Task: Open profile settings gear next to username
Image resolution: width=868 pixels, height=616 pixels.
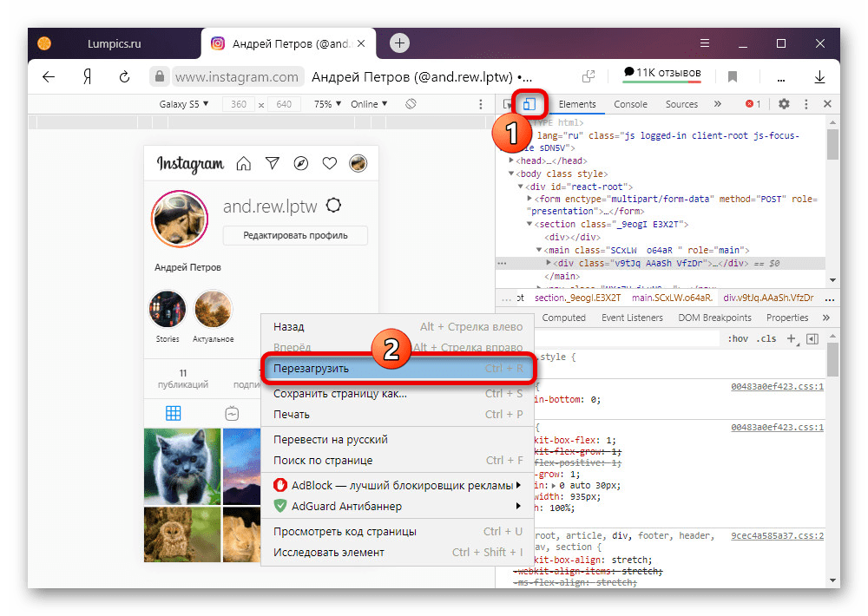Action: [332, 206]
